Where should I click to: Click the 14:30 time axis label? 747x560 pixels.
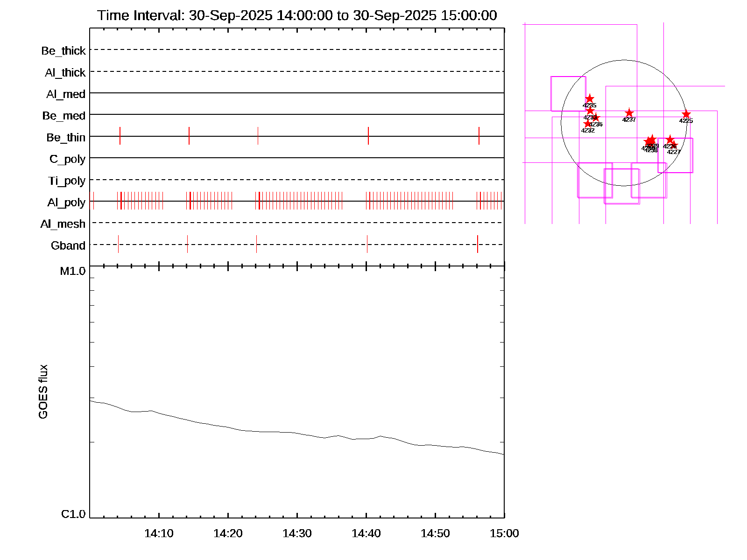[297, 533]
